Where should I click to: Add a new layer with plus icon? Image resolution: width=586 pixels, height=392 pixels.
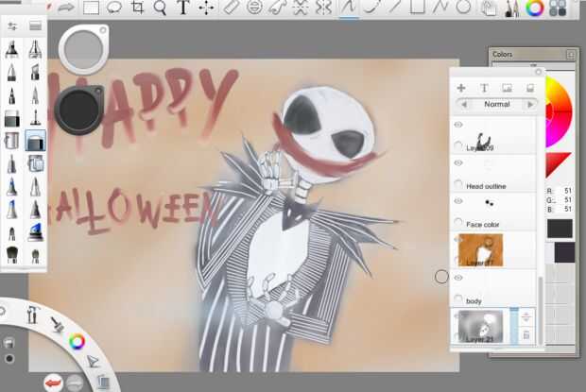tap(461, 88)
